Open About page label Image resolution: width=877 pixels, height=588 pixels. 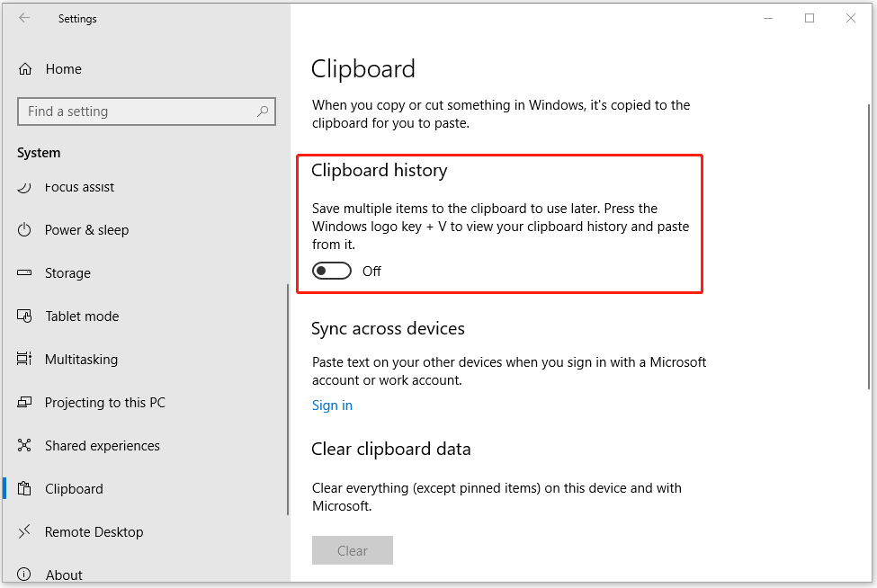pos(65,575)
